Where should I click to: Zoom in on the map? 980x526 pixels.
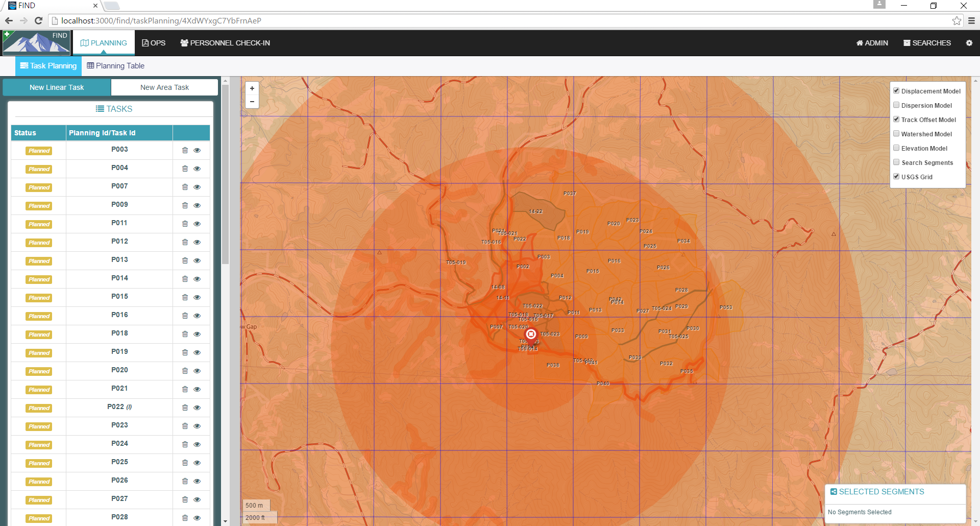(252, 88)
